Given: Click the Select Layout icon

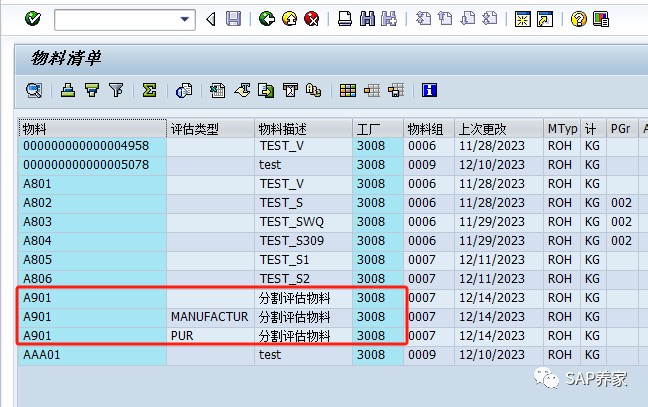Looking at the screenshot, I should coord(372,90).
